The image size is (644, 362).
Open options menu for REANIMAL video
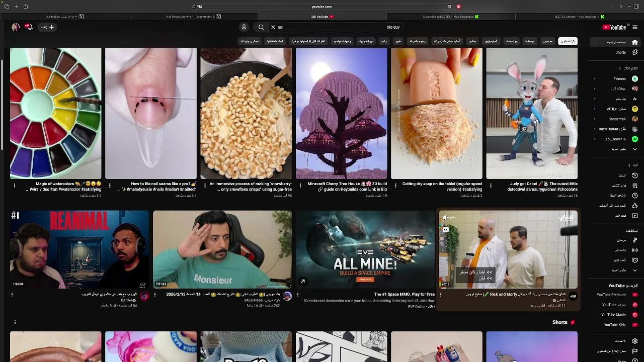(12, 295)
